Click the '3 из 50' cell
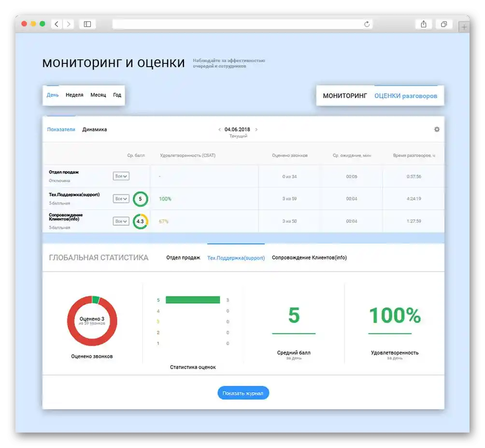The image size is (485, 448). pyautogui.click(x=289, y=221)
